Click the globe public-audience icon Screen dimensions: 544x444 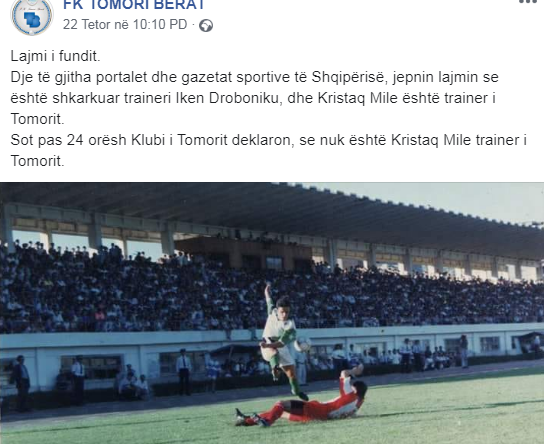coord(206,25)
